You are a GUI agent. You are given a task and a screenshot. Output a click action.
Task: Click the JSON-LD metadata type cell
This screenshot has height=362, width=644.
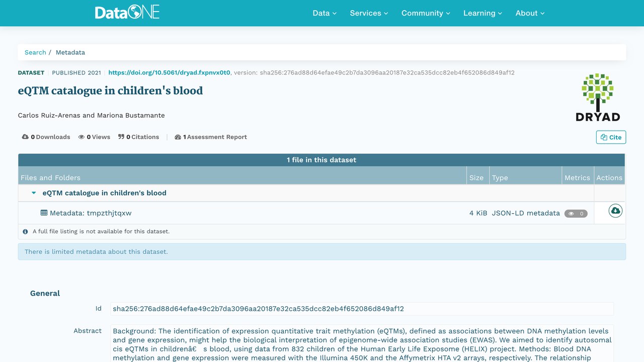click(x=526, y=213)
